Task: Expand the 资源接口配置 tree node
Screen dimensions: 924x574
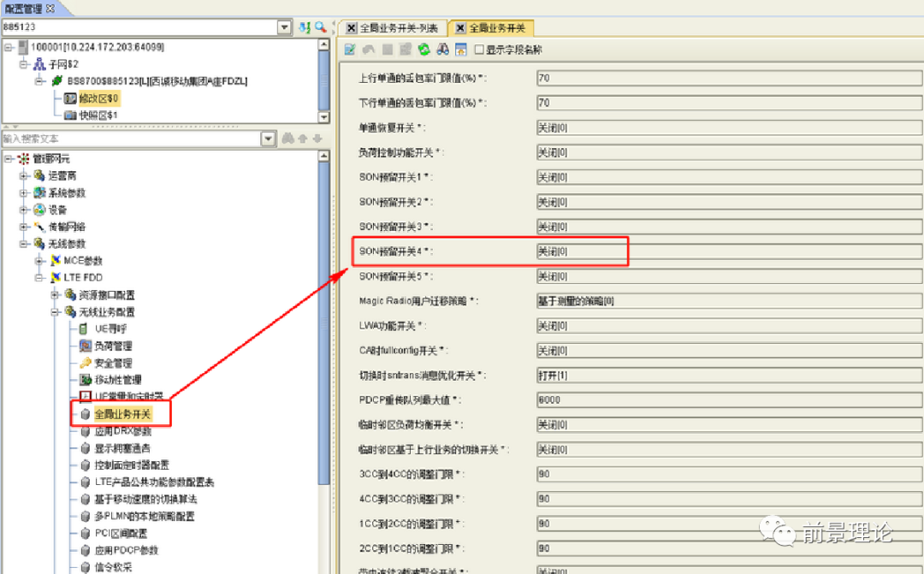Action: pos(56,295)
